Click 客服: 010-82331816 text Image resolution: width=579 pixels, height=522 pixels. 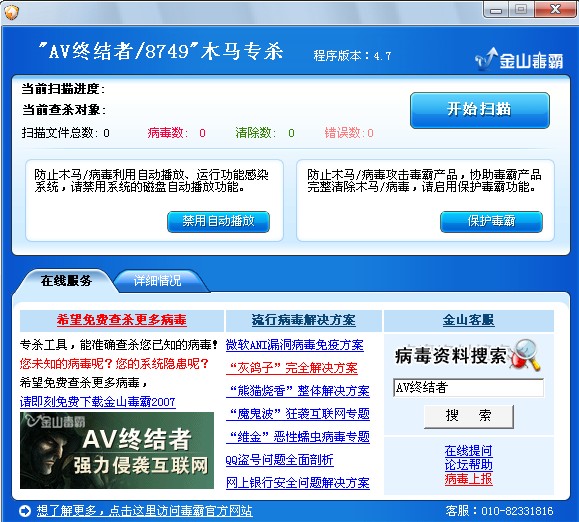499,511
